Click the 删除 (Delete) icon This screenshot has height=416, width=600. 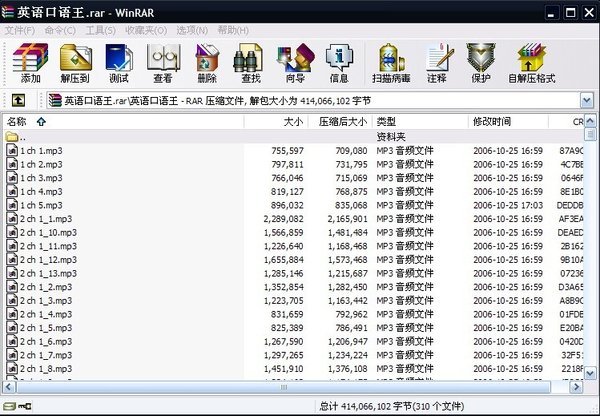(207, 64)
